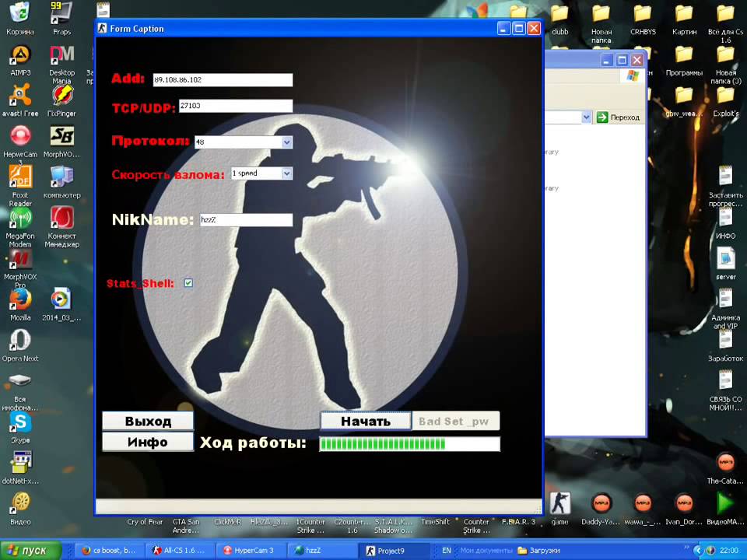Open the clubb folder on desktop
The height and width of the screenshot is (560, 747).
click(559, 14)
